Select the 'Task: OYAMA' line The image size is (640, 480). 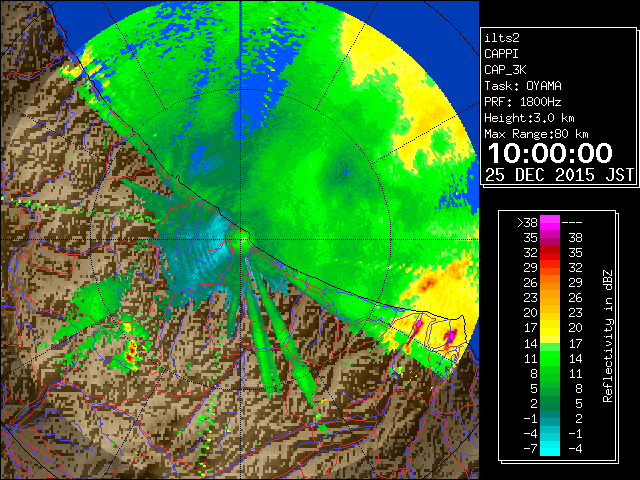pyautogui.click(x=523, y=86)
